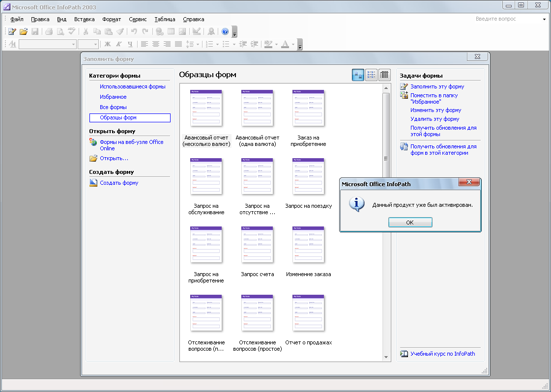
Task: Open the Файл menu
Action: (x=17, y=19)
